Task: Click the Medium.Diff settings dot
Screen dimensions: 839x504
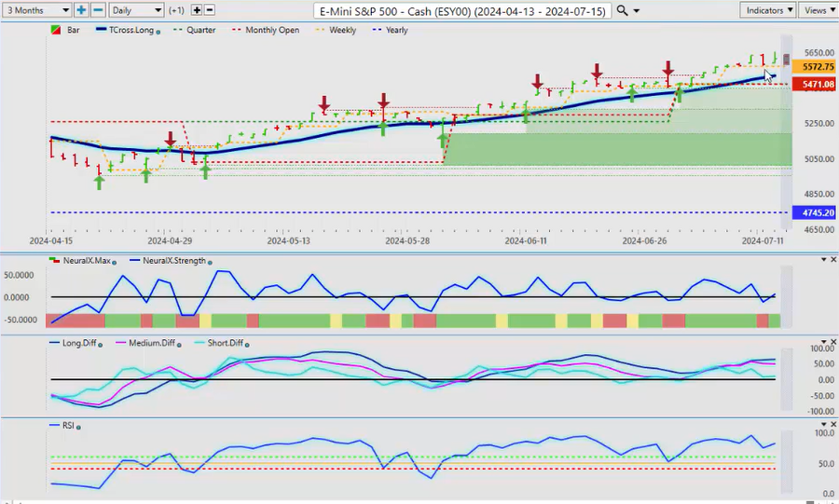Action: click(179, 344)
